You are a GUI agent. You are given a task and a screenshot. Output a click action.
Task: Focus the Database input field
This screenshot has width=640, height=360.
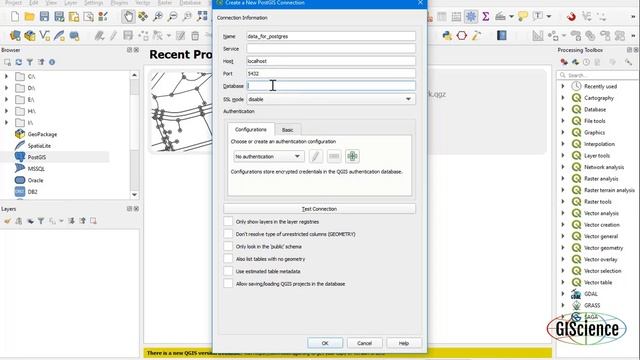(x=331, y=86)
